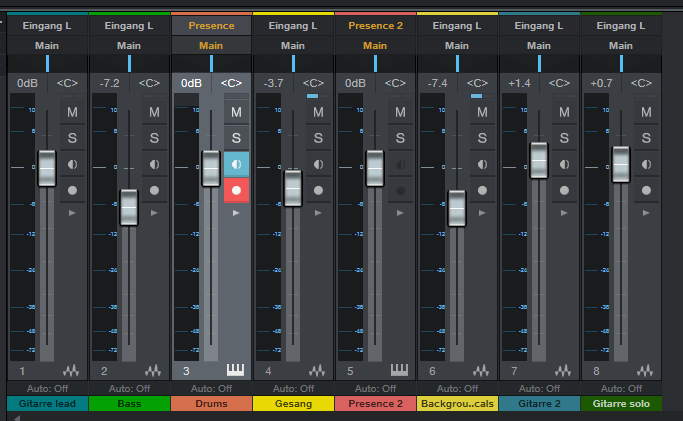This screenshot has width=683, height=421.
Task: Open Auto: Off menu on Gitarre solo
Action: coord(621,388)
